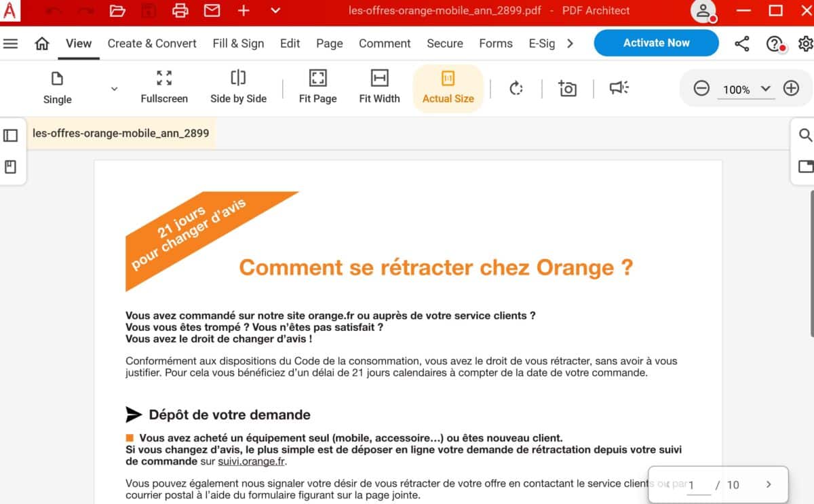The height and width of the screenshot is (504, 814).
Task: Go to next page with arrow
Action: [769, 484]
